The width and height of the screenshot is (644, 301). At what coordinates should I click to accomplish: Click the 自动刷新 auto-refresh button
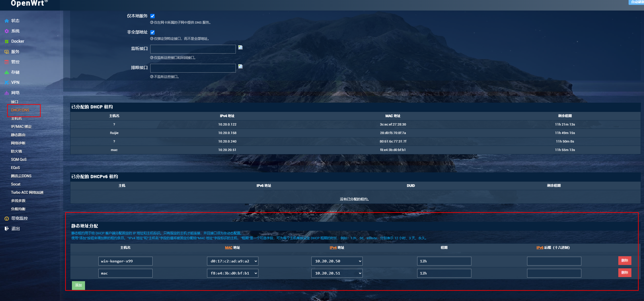tap(637, 2)
